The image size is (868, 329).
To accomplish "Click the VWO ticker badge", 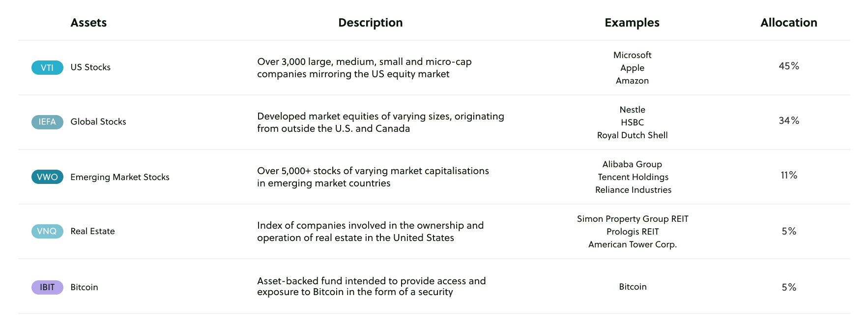I will tap(47, 177).
